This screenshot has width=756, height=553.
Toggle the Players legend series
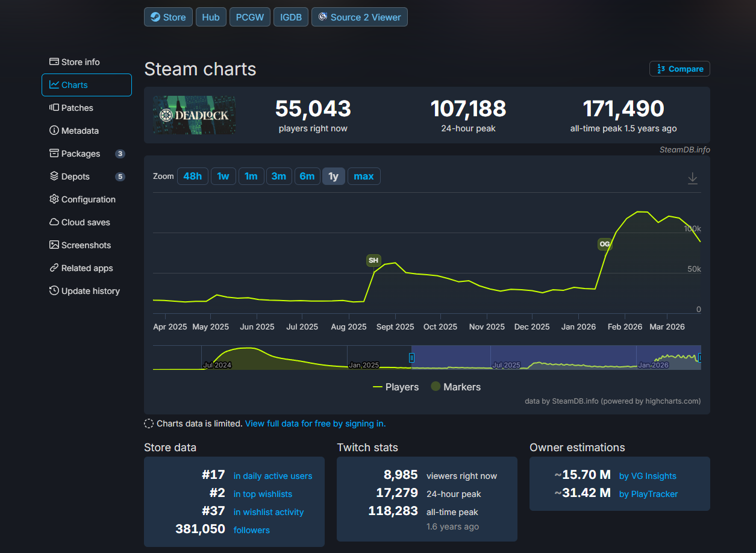(x=396, y=387)
